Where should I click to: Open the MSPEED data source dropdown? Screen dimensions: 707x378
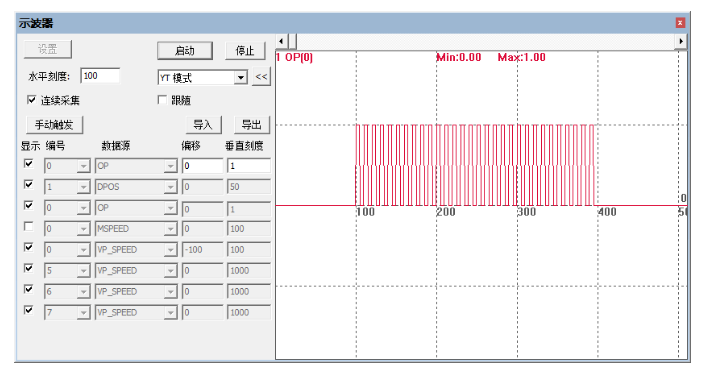(170, 229)
